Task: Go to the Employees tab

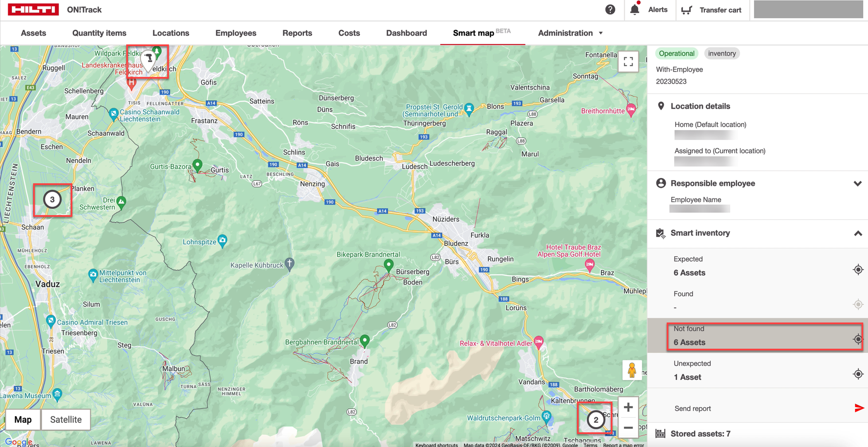Action: pyautogui.click(x=236, y=33)
